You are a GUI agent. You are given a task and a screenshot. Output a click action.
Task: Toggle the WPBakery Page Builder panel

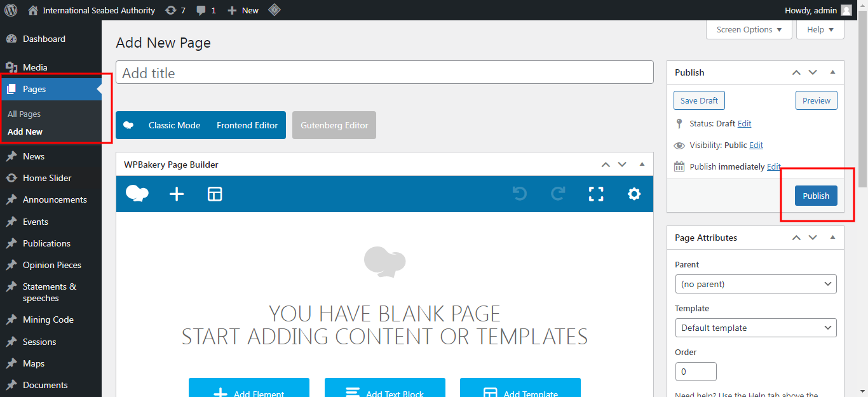click(642, 165)
